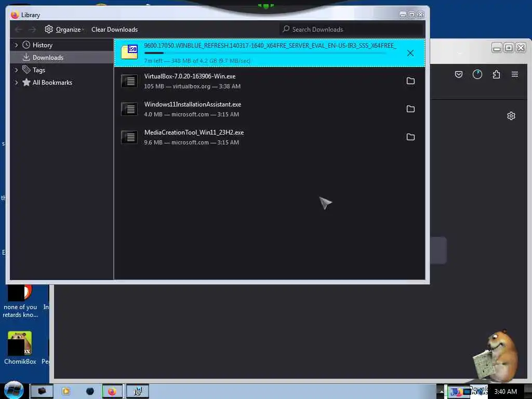Screen dimensions: 532x399
Task: Show MediaCreationTool_Win11_23H2.exe in folder
Action: tap(410, 137)
